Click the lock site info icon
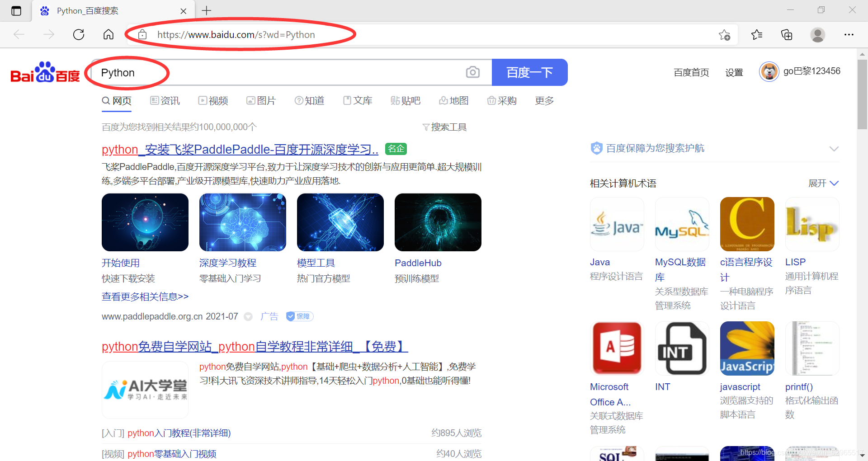This screenshot has height=461, width=868. 142,34
